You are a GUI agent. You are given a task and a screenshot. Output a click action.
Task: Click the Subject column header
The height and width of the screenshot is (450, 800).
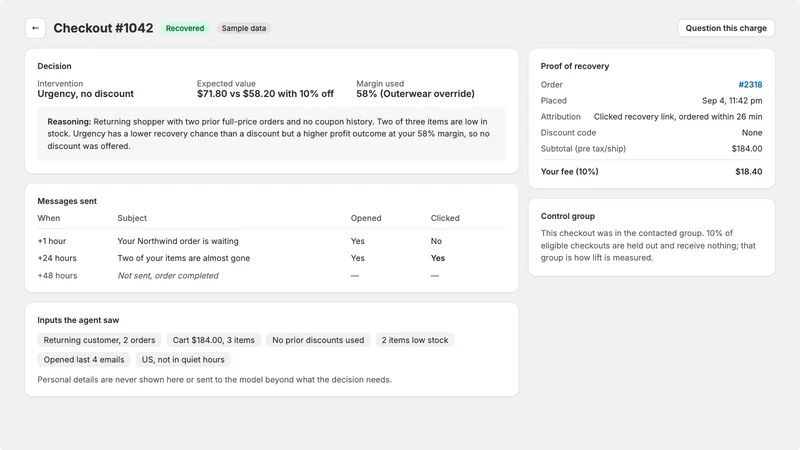point(132,218)
